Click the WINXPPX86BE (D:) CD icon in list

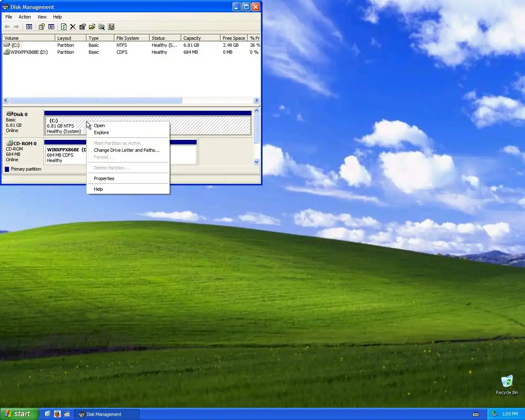[x=7, y=52]
